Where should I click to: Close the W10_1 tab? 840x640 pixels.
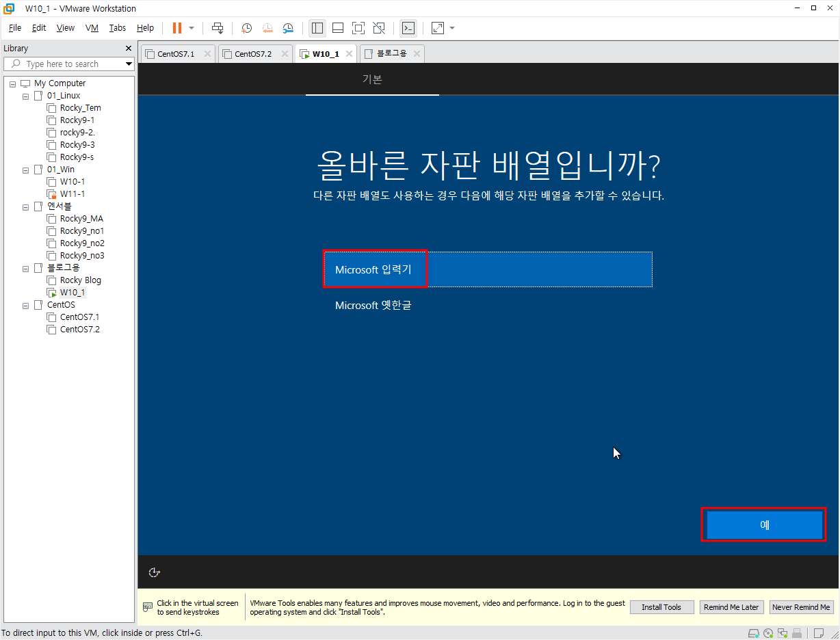tap(348, 53)
